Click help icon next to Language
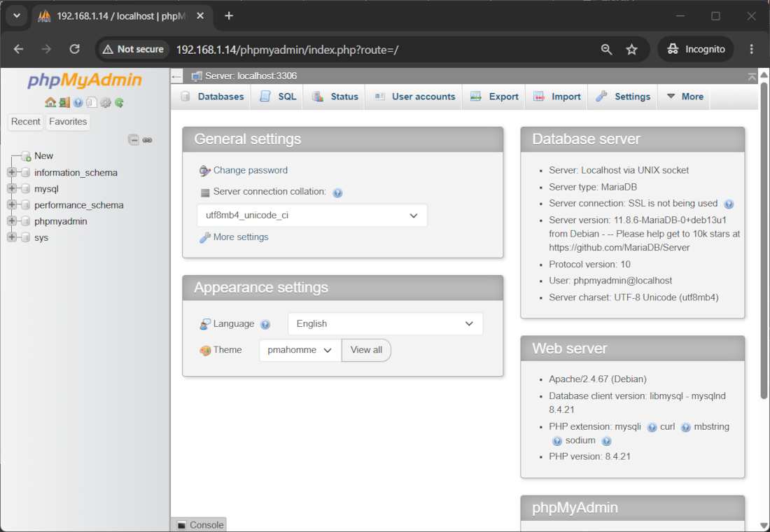The width and height of the screenshot is (770, 532). pos(265,324)
